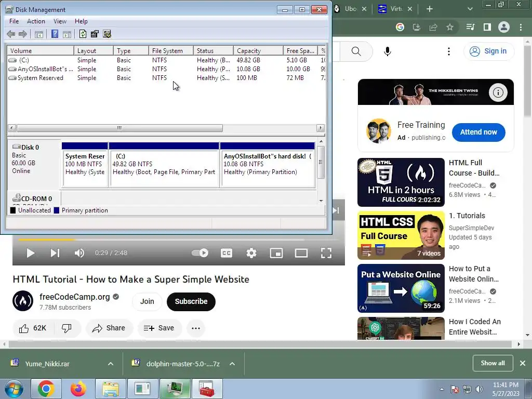
Task: Open the File menu in Disk Management
Action: [14, 21]
